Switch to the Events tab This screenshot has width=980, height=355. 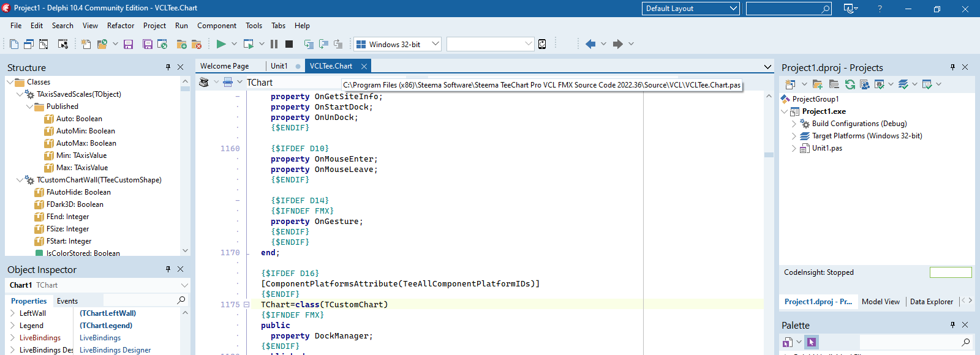point(67,301)
